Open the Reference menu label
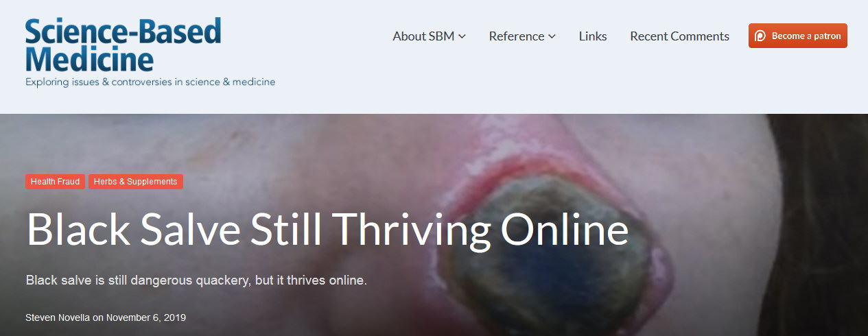 click(517, 36)
